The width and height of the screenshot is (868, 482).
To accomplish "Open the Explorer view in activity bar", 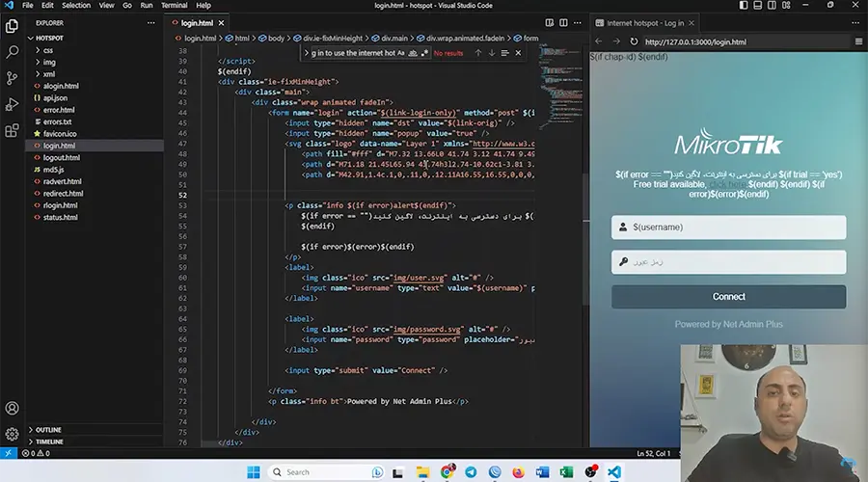I will (12, 26).
